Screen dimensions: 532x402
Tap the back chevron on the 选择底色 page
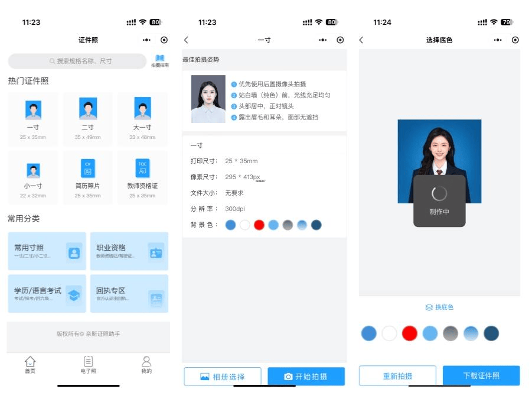[x=363, y=40]
